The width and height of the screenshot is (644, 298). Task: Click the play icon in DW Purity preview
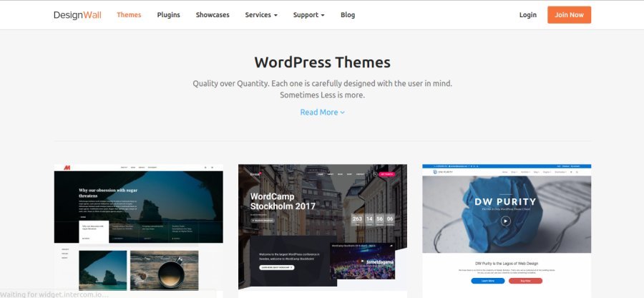tap(506, 221)
